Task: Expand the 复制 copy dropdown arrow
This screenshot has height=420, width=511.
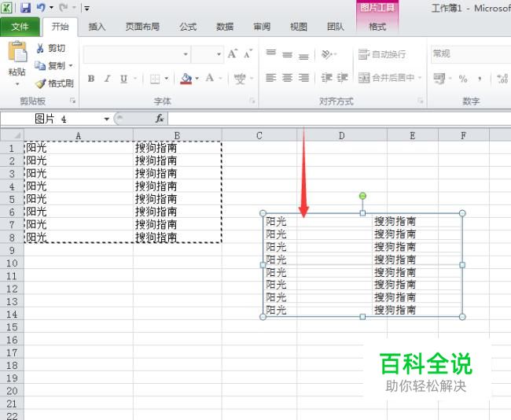Action: pos(71,65)
